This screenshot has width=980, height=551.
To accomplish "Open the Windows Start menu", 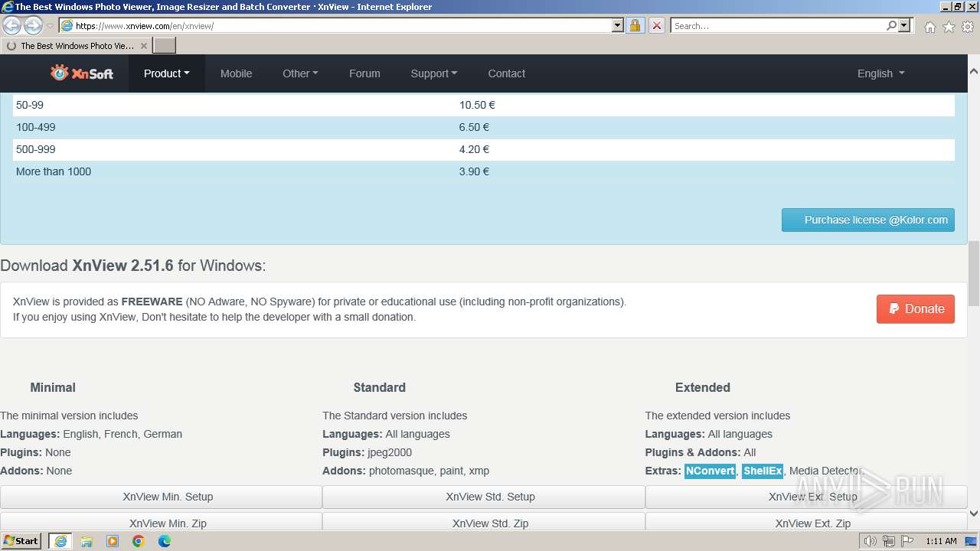I will 21,541.
